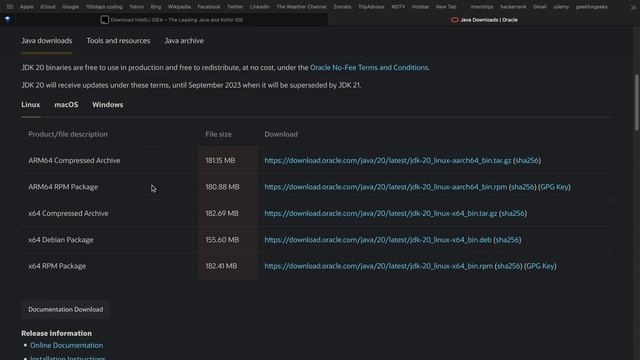Click the Product/file description column header

click(x=68, y=134)
